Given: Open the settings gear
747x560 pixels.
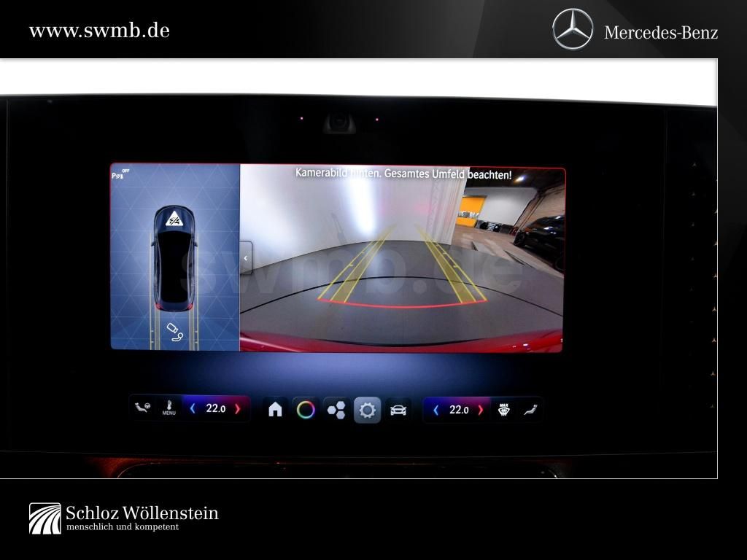Looking at the screenshot, I should pyautogui.click(x=367, y=410).
